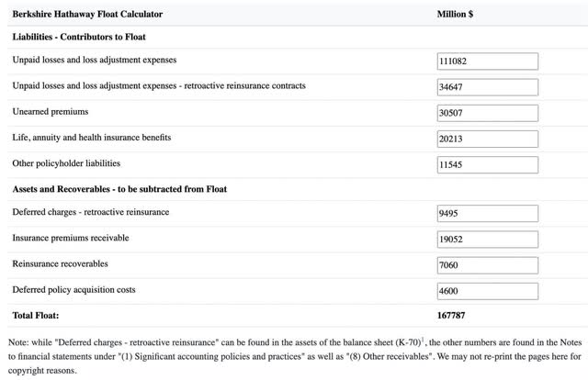Click the Reinsurance recoverables row label
The width and height of the screenshot is (588, 380).
[x=60, y=263]
